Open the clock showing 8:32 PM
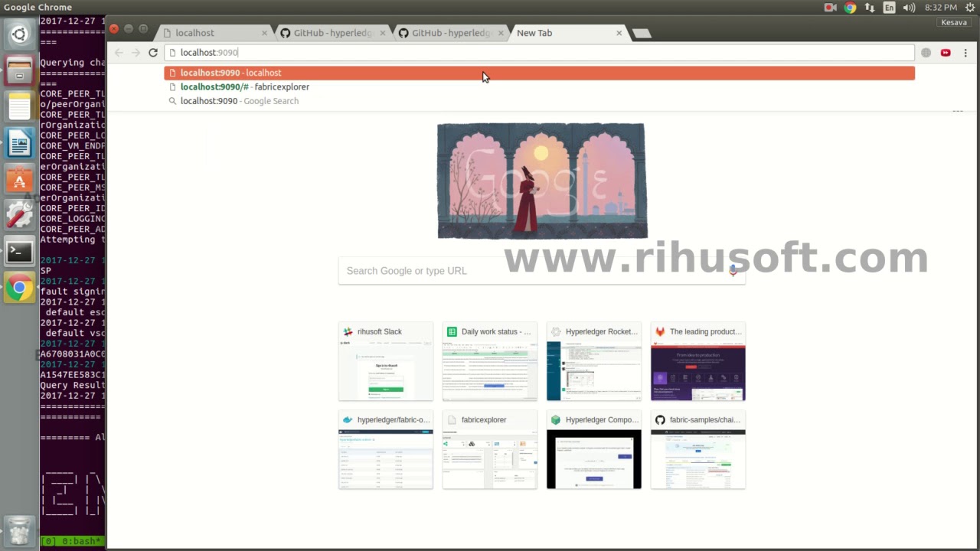Image resolution: width=980 pixels, height=551 pixels. tap(941, 8)
